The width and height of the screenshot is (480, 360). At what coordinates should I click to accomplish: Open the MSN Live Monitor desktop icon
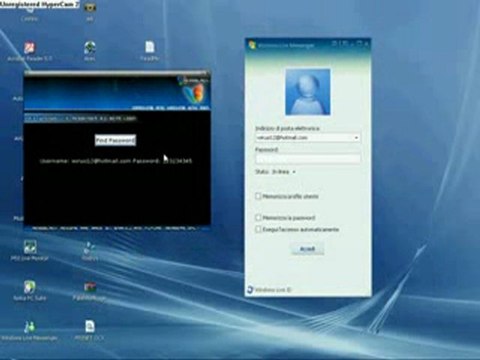29,247
